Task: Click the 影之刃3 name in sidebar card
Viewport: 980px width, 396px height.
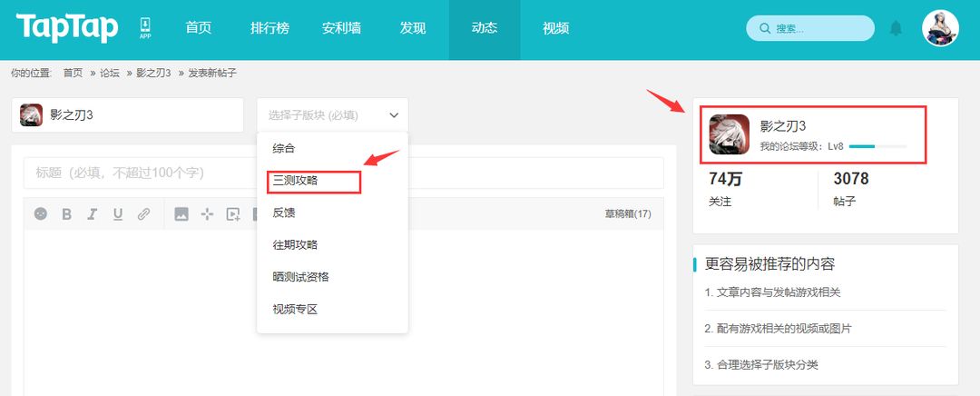Action: pos(783,125)
